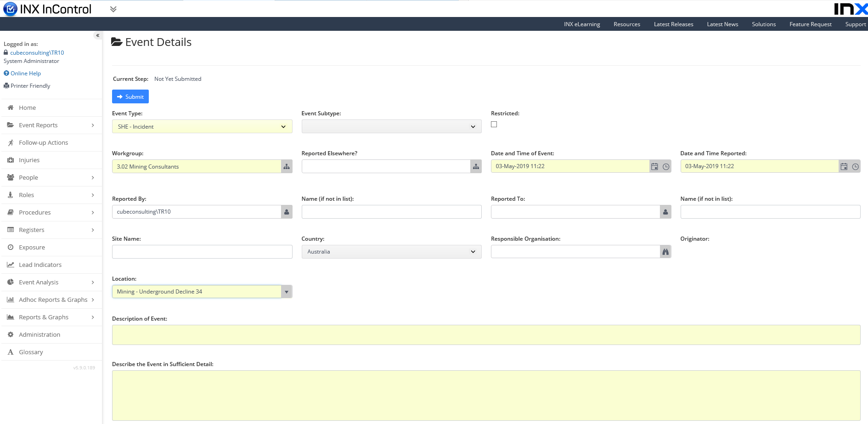
Task: Open the calendar for Date and Time of Event
Action: click(x=654, y=166)
